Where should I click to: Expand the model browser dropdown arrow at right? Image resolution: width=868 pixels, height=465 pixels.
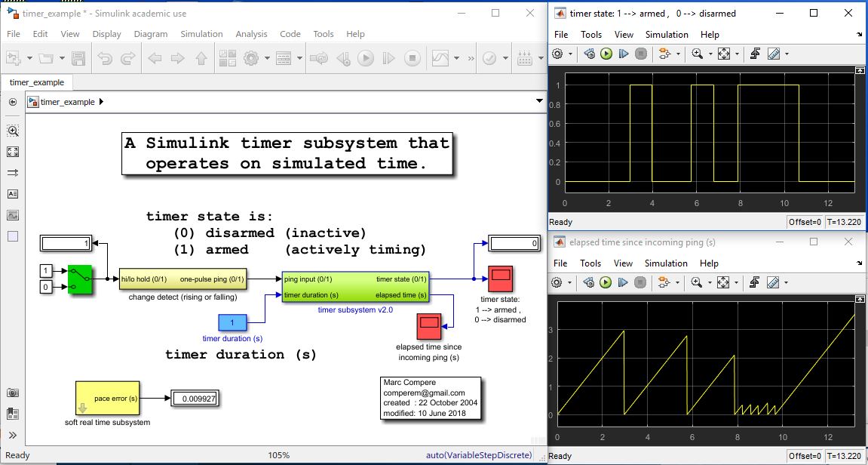coord(539,101)
